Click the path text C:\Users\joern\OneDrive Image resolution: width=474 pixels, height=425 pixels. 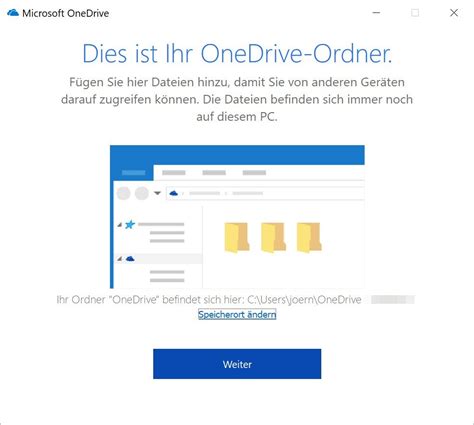[x=304, y=299]
